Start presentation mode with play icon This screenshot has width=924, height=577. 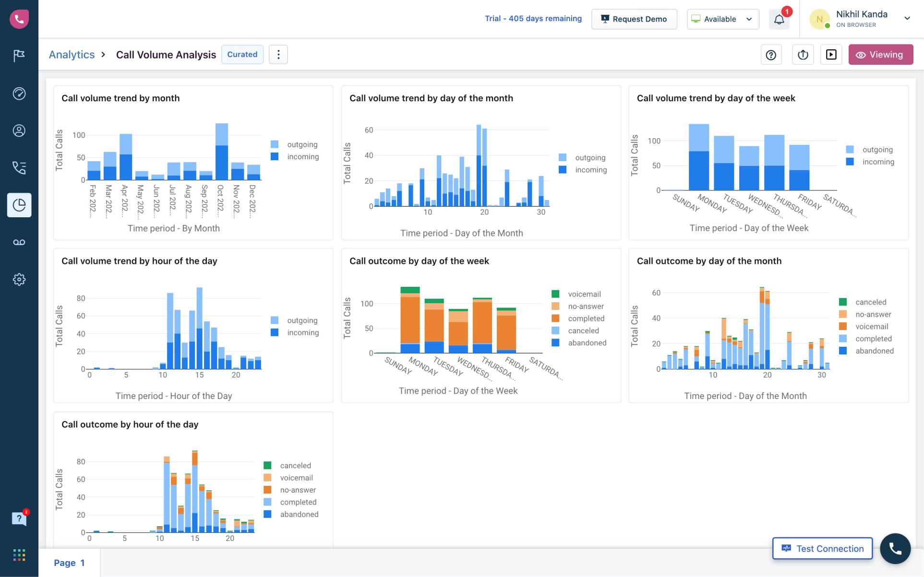click(831, 55)
